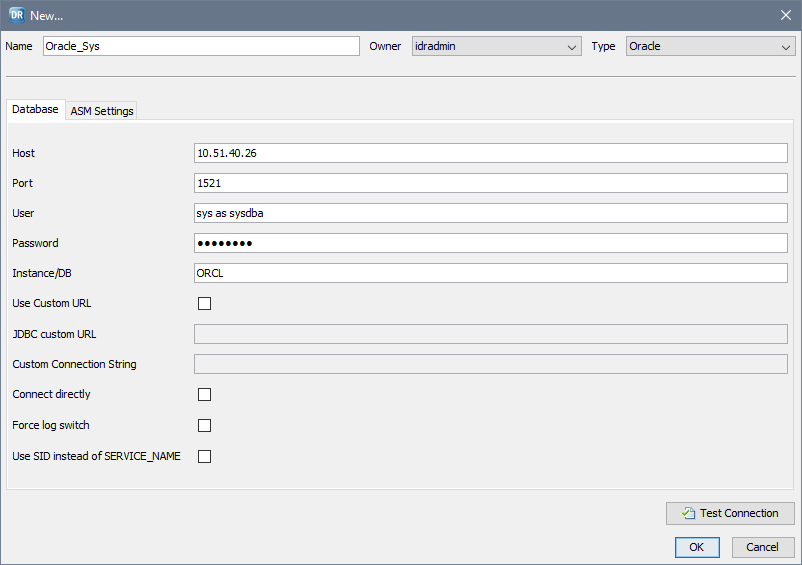This screenshot has height=565, width=802.
Task: Click the JDBC custom URL field
Action: tap(490, 334)
